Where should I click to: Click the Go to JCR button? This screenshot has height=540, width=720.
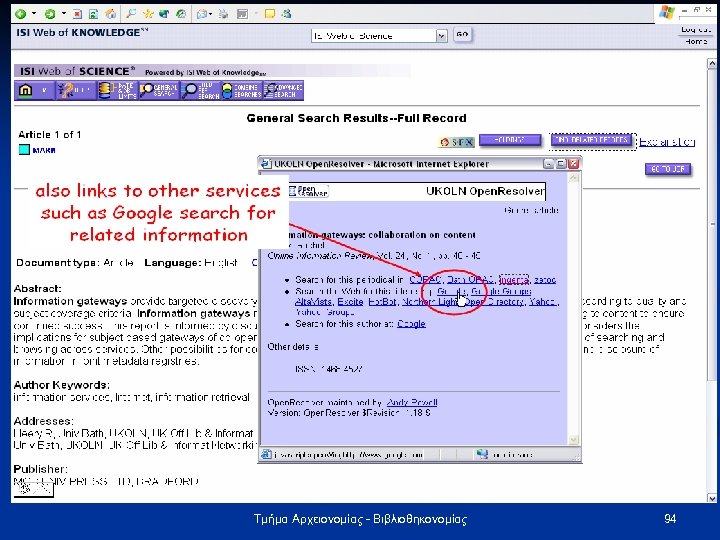(668, 169)
